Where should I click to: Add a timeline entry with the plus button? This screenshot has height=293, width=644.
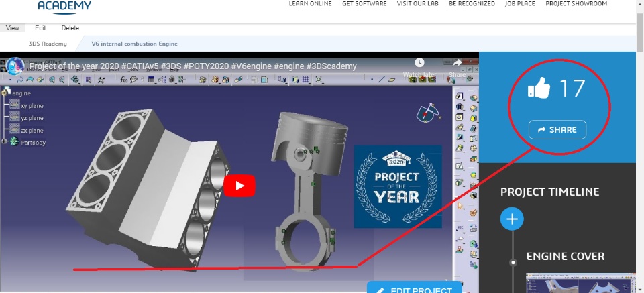tap(512, 219)
